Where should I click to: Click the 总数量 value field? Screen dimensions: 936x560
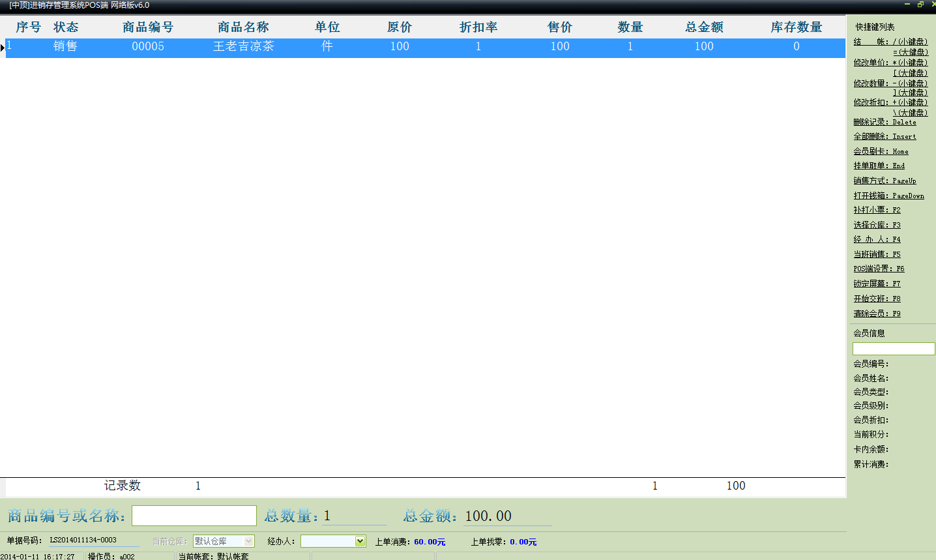click(355, 516)
